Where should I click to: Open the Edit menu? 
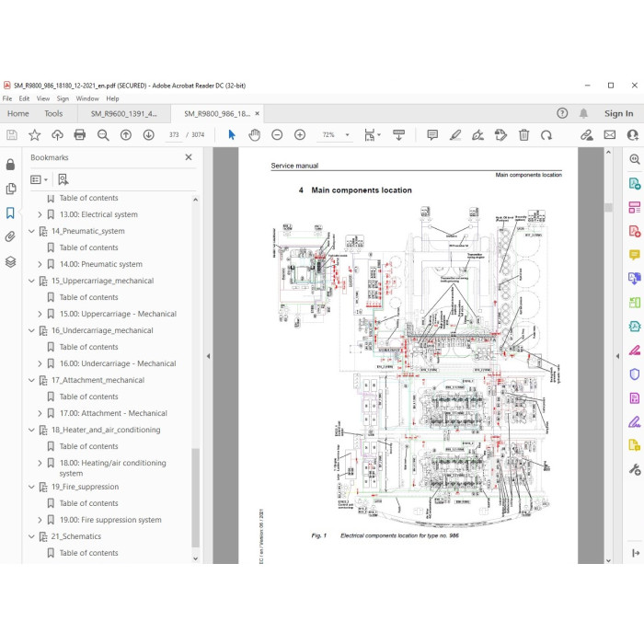click(x=24, y=98)
